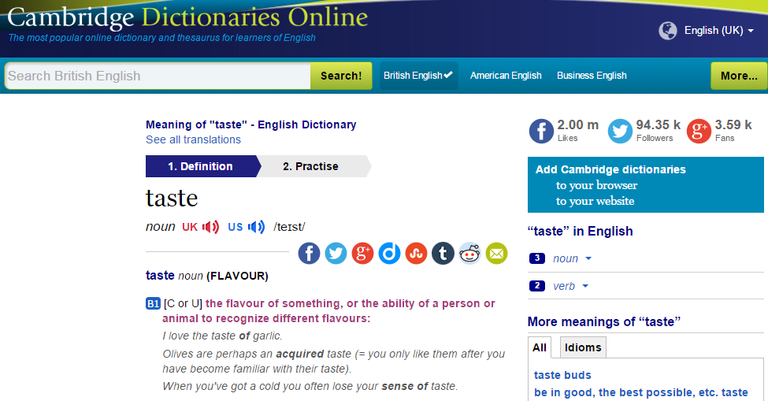Focus the Search British English field
The height and width of the screenshot is (401, 768).
(158, 76)
